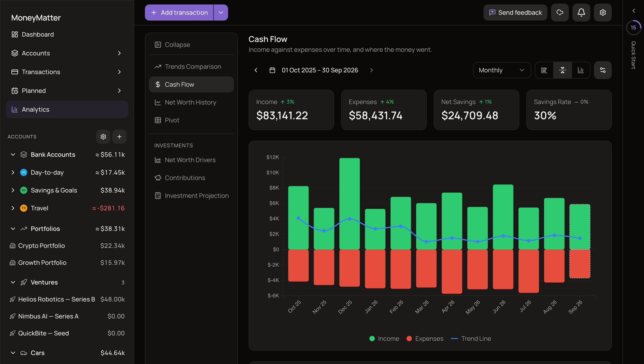Viewport: 644px width, 364px height.
Task: Open Nimbus AI — Series A venture
Action: [x=67, y=316]
